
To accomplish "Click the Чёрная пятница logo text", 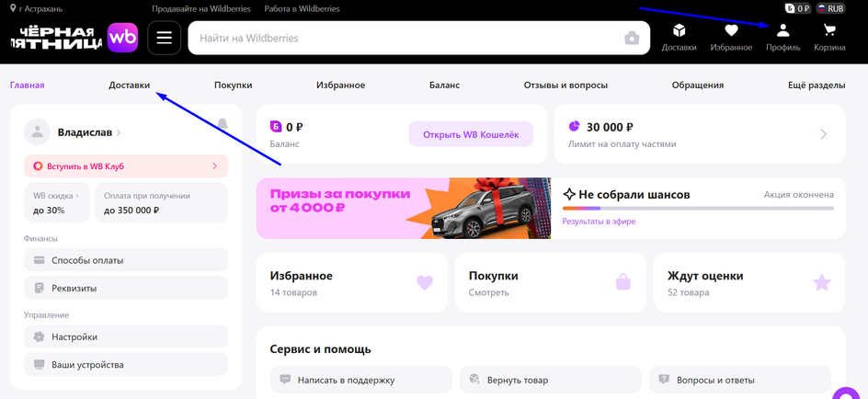I will click(56, 38).
